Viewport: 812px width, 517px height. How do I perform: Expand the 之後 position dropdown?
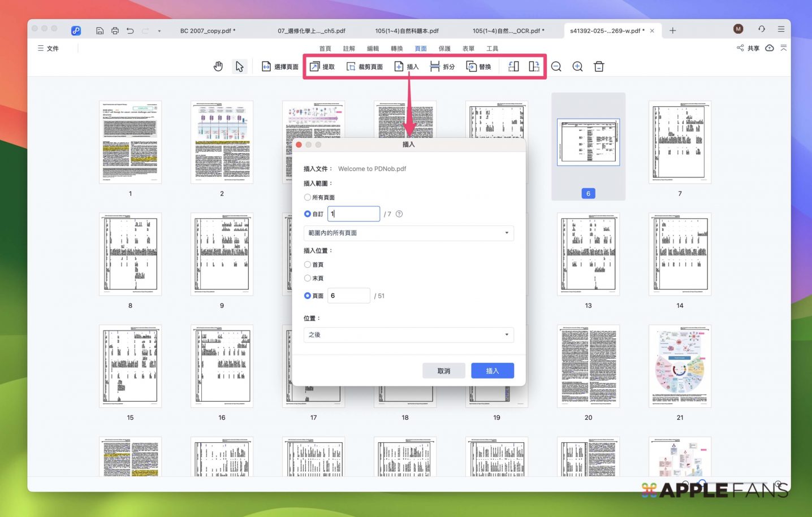[408, 334]
